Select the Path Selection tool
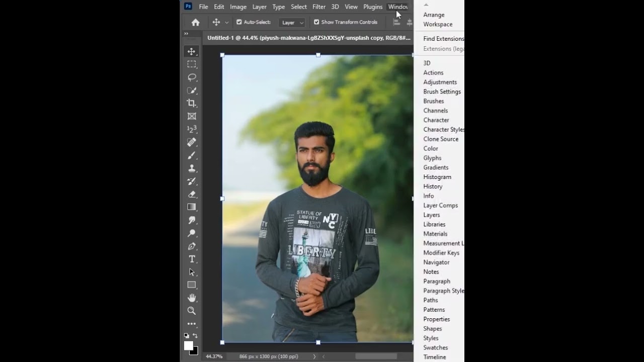This screenshot has height=362, width=644. (x=192, y=272)
